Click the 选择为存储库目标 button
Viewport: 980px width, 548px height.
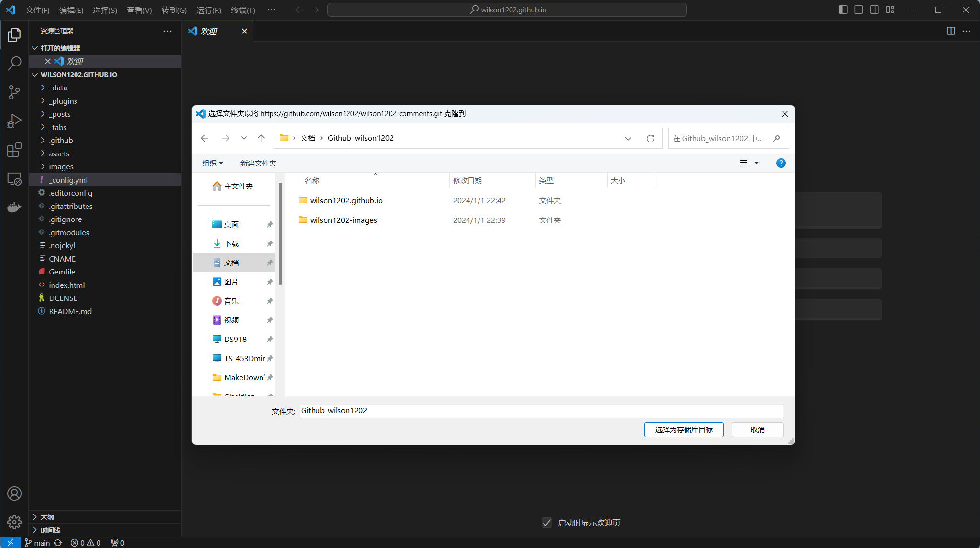click(x=684, y=429)
